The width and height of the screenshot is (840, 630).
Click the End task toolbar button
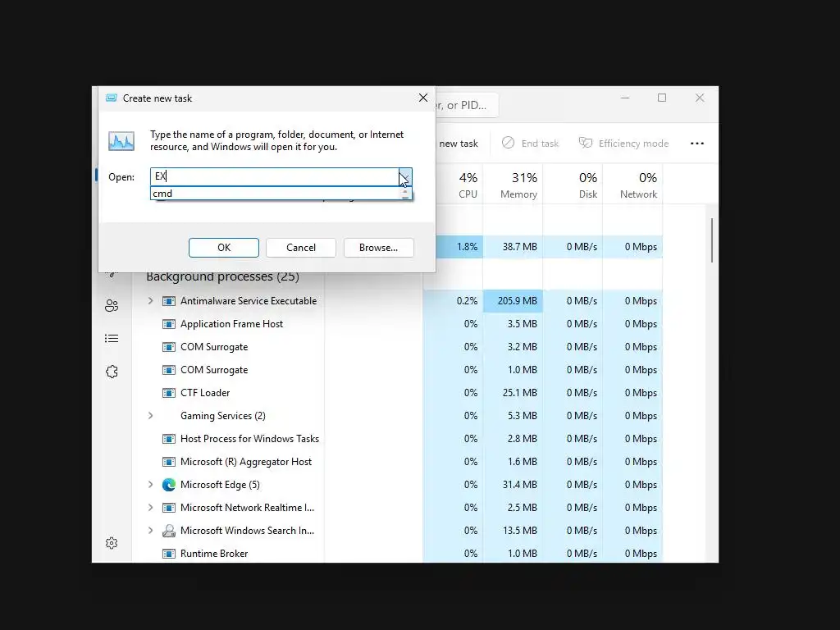click(531, 143)
